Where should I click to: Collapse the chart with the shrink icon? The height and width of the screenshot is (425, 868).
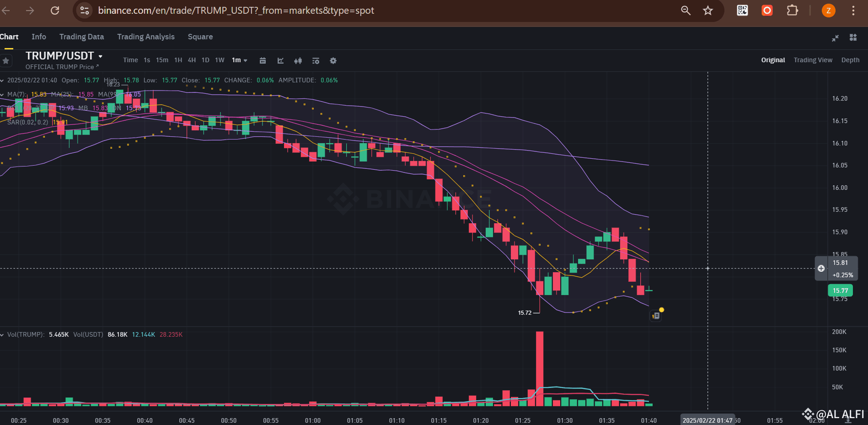(835, 38)
